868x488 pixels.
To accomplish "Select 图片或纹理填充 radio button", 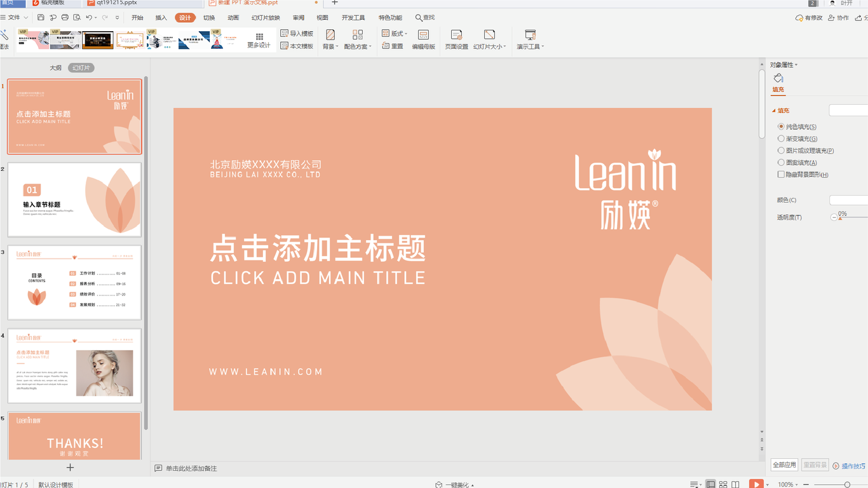I will click(x=782, y=151).
